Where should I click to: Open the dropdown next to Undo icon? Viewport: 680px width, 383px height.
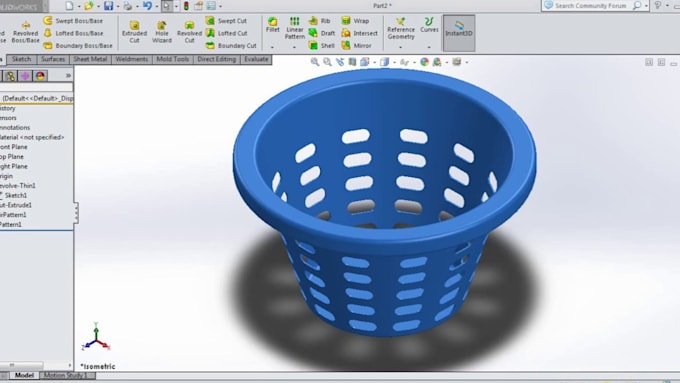click(x=157, y=7)
